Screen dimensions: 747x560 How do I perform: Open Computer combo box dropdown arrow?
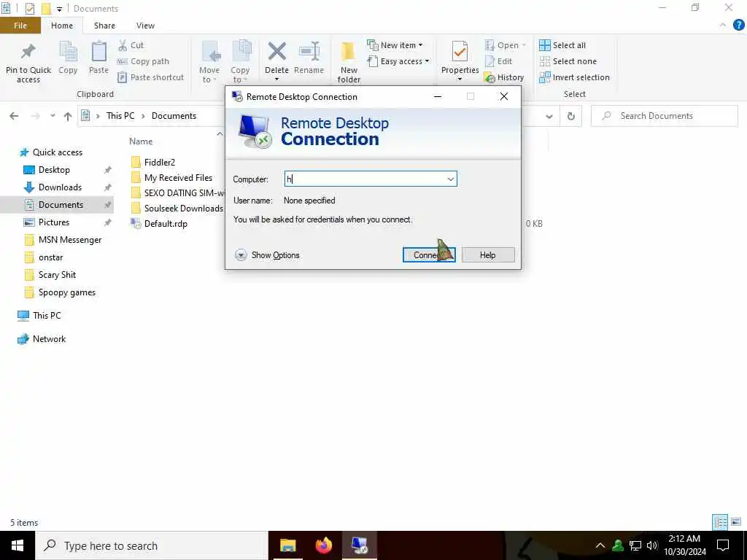coord(450,179)
